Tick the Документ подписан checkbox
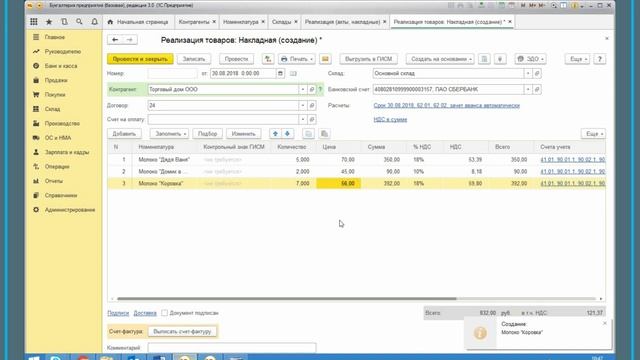 [164, 313]
